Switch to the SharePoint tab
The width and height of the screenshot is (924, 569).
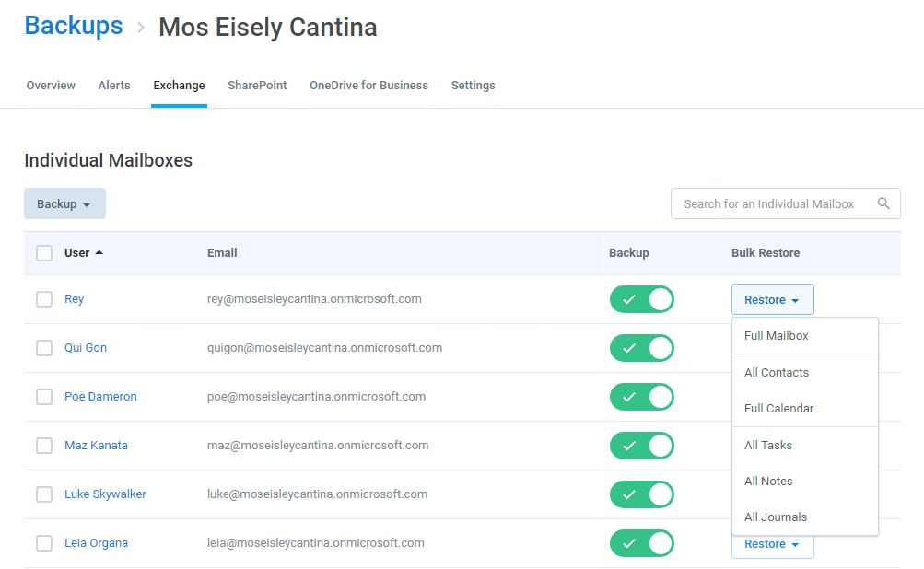257,86
